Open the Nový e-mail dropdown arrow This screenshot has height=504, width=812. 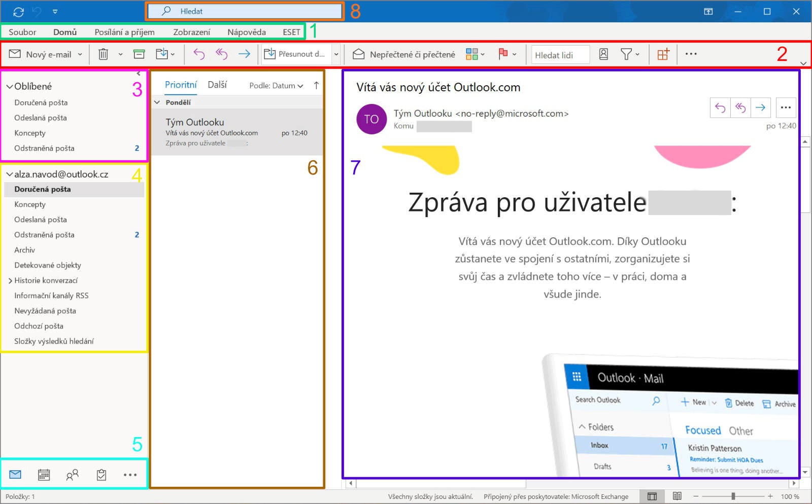(x=80, y=54)
